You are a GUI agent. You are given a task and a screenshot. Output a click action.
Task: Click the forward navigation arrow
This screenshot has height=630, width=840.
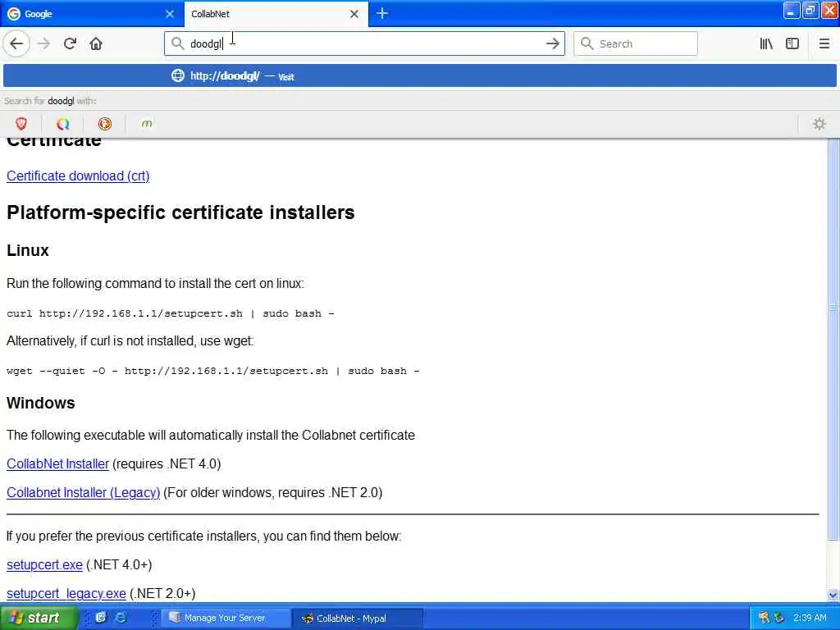tap(43, 43)
